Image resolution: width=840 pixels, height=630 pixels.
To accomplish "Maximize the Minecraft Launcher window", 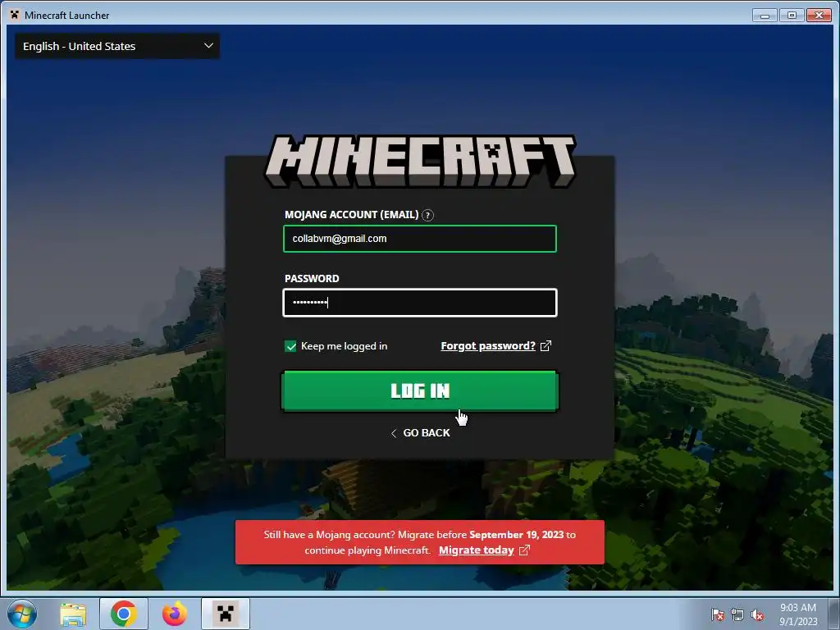I will pos(792,15).
